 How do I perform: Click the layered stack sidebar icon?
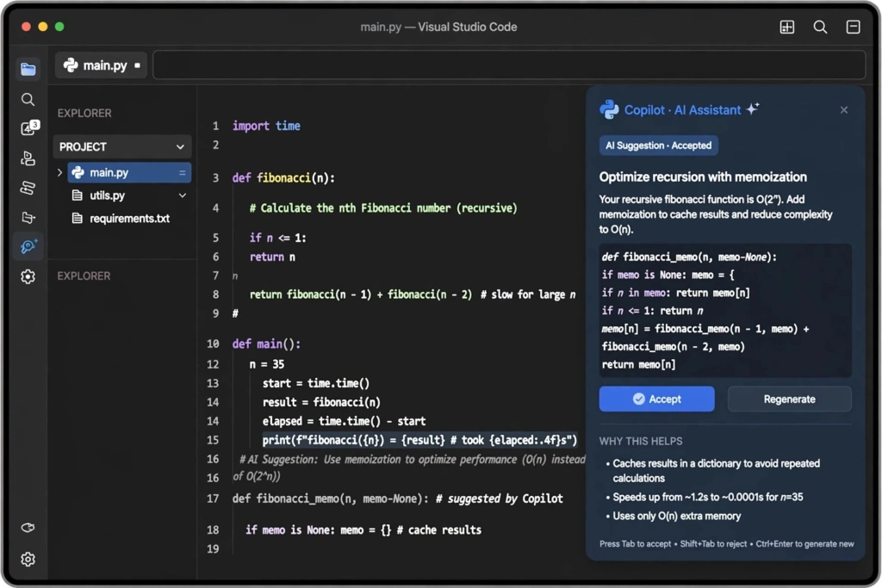(28, 187)
